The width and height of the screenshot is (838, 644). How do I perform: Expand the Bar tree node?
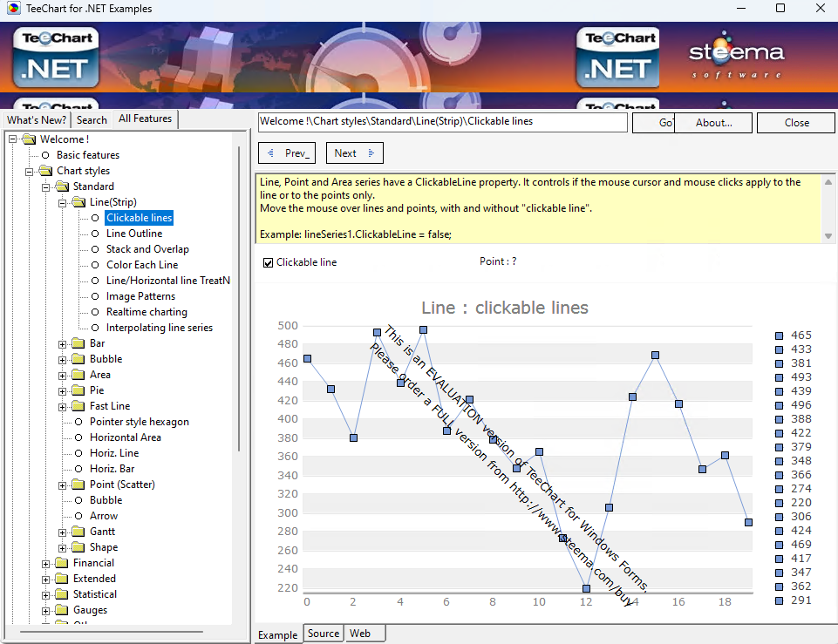[63, 344]
